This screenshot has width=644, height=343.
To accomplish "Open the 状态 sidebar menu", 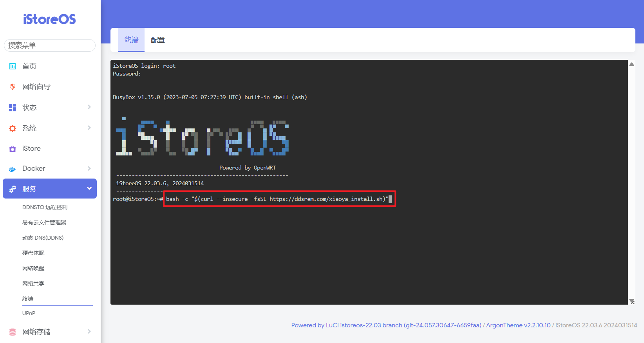I will coord(50,108).
